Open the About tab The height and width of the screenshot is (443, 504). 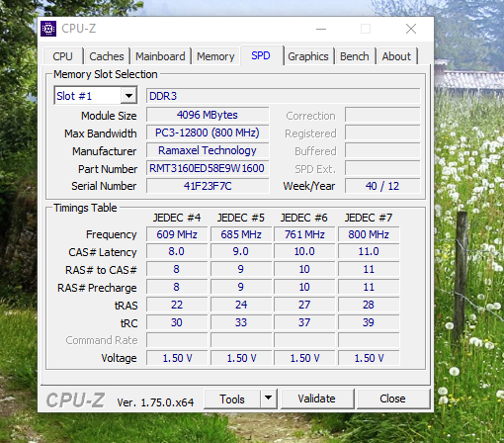click(396, 56)
